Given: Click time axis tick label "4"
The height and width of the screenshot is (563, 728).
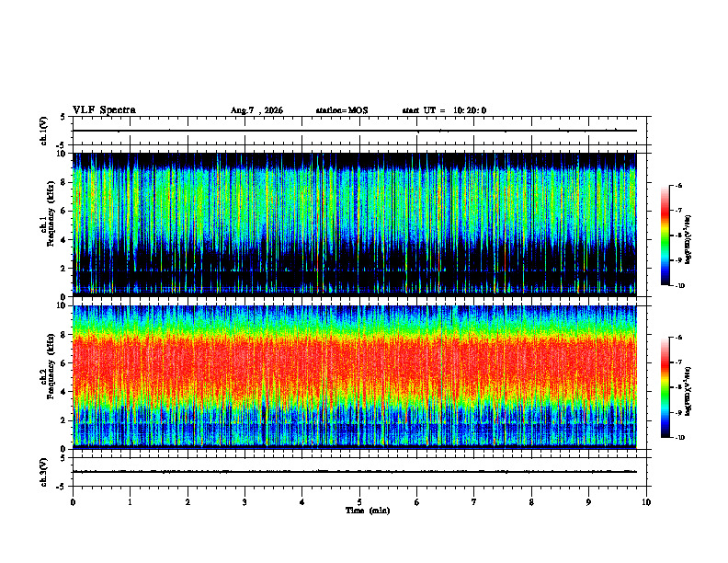Looking at the screenshot, I should click(x=302, y=502).
